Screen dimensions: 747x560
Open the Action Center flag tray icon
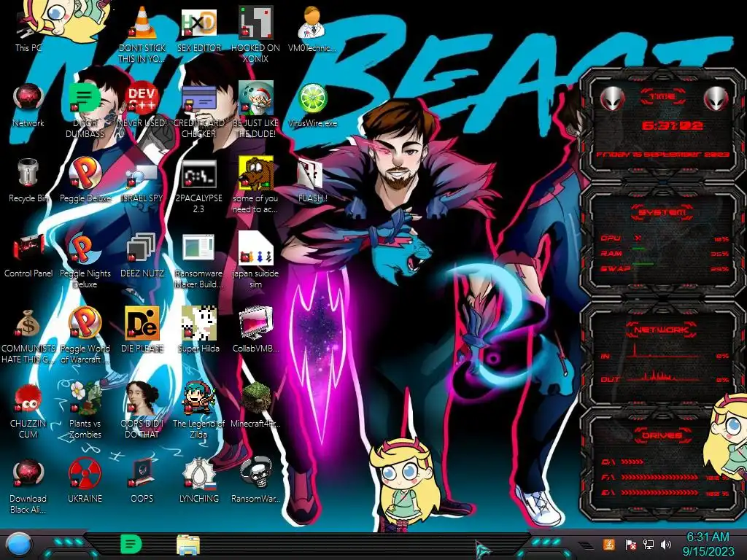631,544
